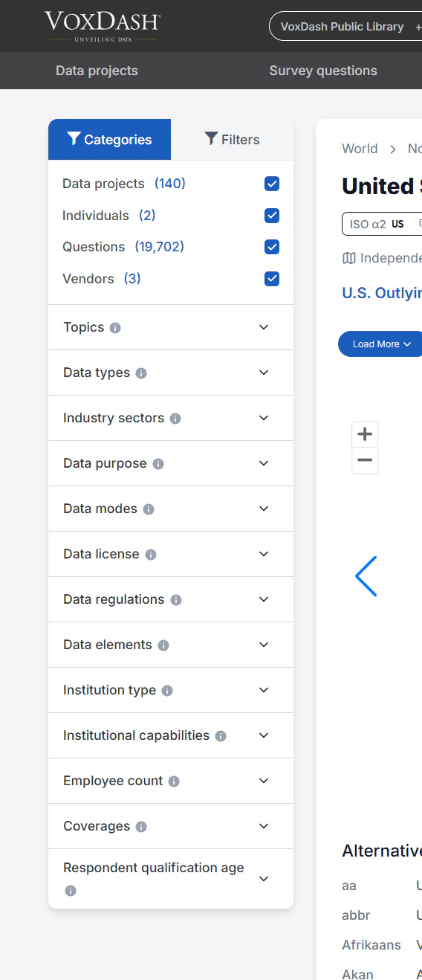Switch to the Filters tab

(233, 140)
